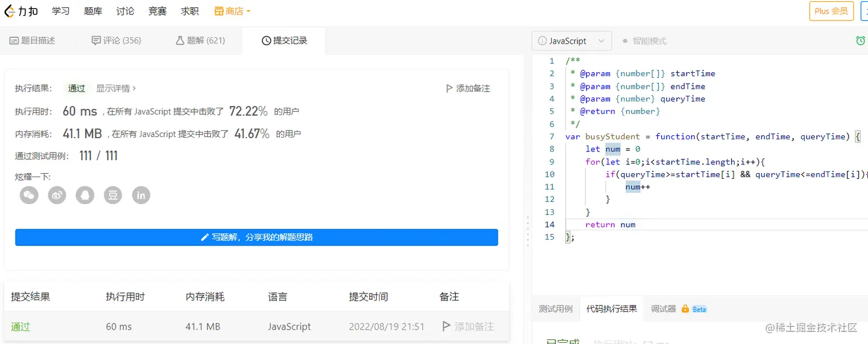Select the 提交记录 tab
The image size is (868, 344).
tap(284, 41)
